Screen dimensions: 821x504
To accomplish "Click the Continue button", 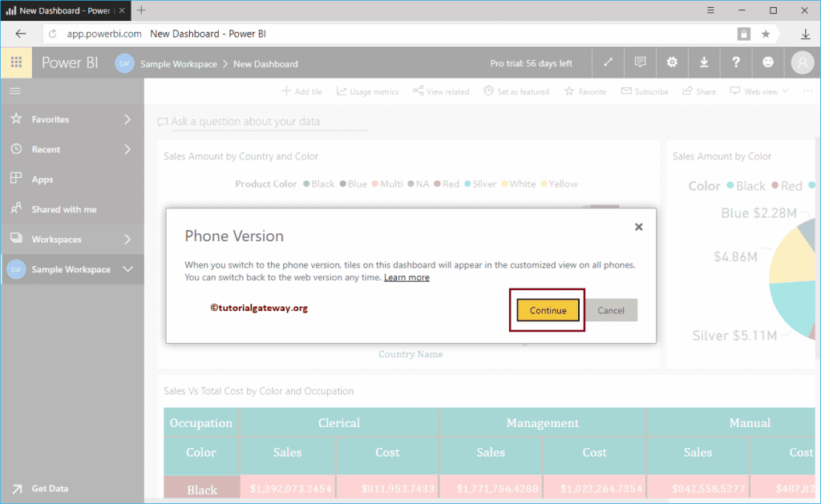I will (x=548, y=310).
